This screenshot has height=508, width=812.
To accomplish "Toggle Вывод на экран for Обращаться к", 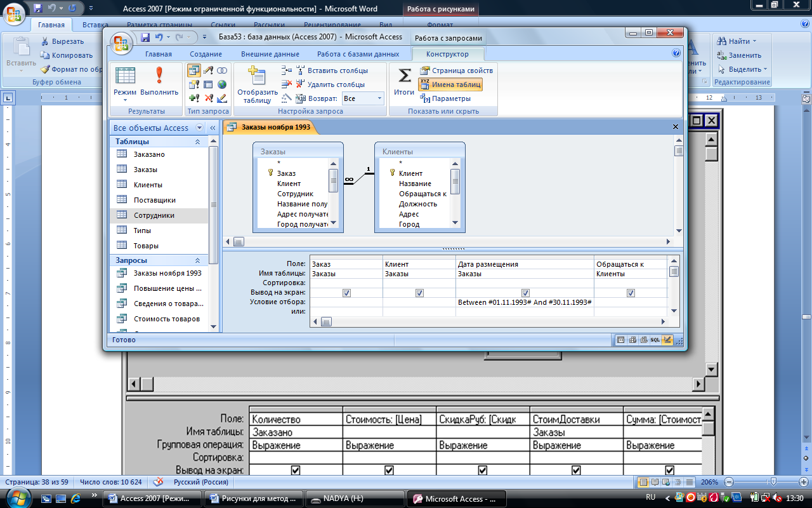I will click(x=631, y=293).
